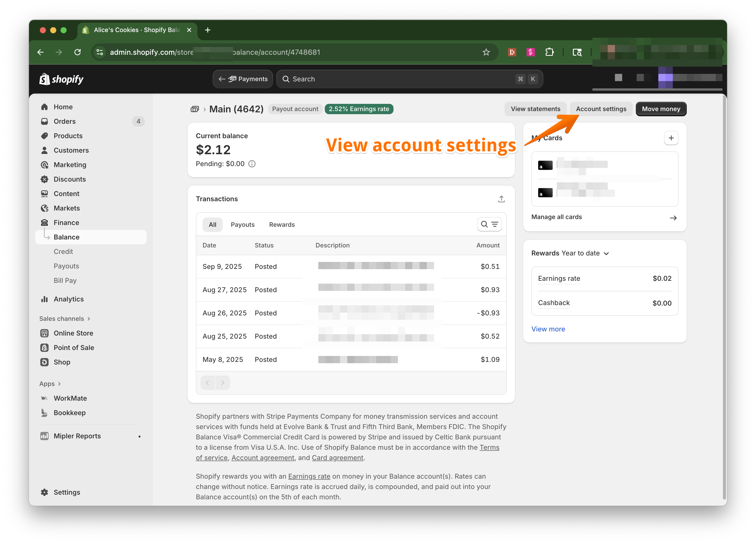This screenshot has height=544, width=756.
Task: Click the Balance accounts breadcrumb icon
Action: coord(195,109)
